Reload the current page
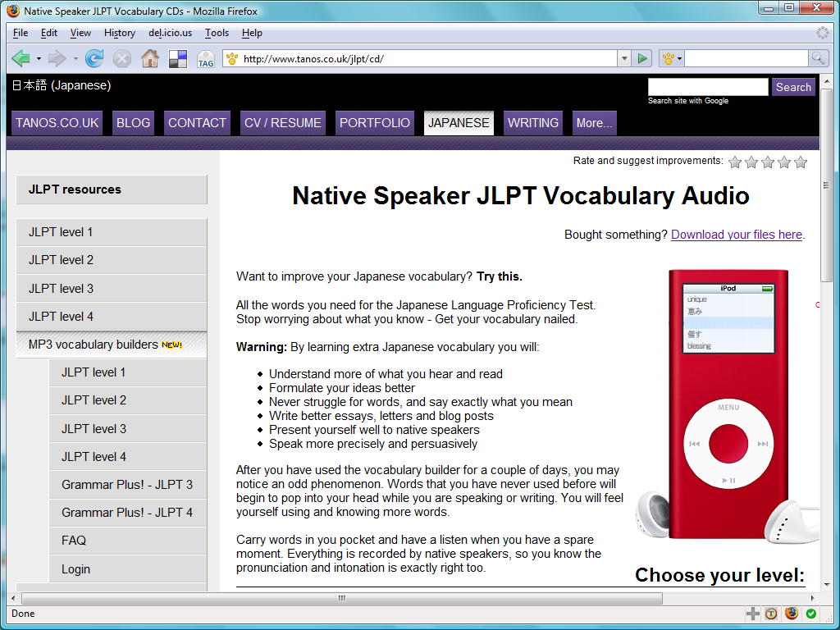 click(94, 58)
